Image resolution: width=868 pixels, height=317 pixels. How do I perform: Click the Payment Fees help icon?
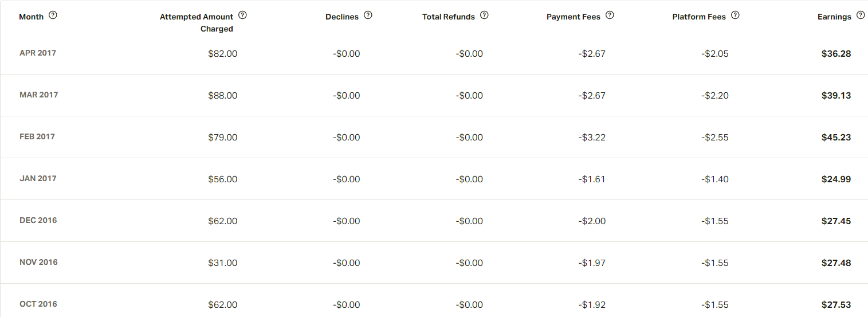(x=610, y=15)
